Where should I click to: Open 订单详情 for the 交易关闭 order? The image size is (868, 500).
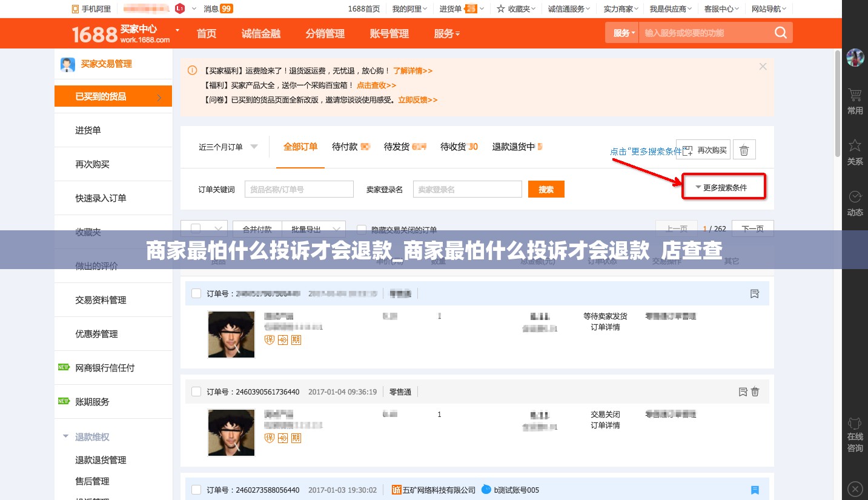pos(605,425)
